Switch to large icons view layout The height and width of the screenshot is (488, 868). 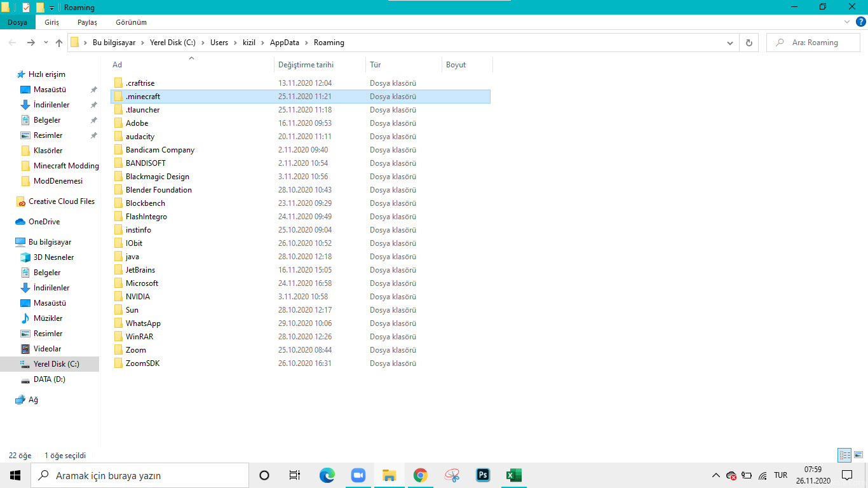(x=858, y=455)
